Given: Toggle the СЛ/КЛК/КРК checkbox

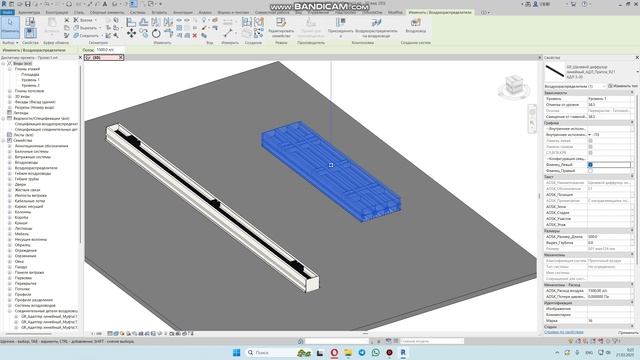Looking at the screenshot, I should click(590, 153).
